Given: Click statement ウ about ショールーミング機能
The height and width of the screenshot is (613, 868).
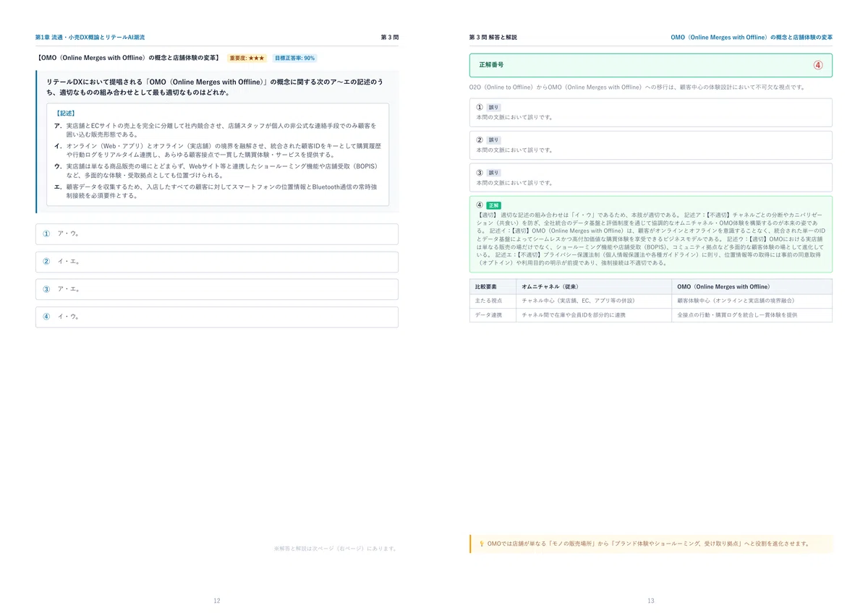Looking at the screenshot, I should (216, 171).
